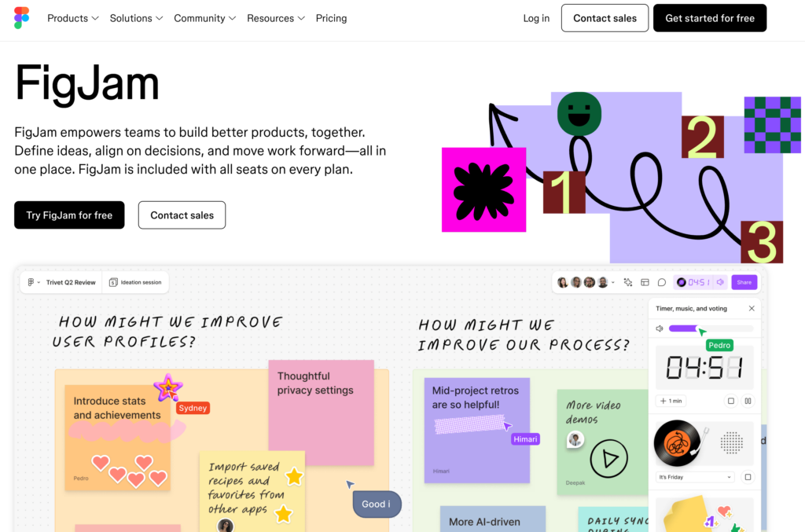Open the templates layout icon
The height and width of the screenshot is (532, 805).
tap(645, 282)
